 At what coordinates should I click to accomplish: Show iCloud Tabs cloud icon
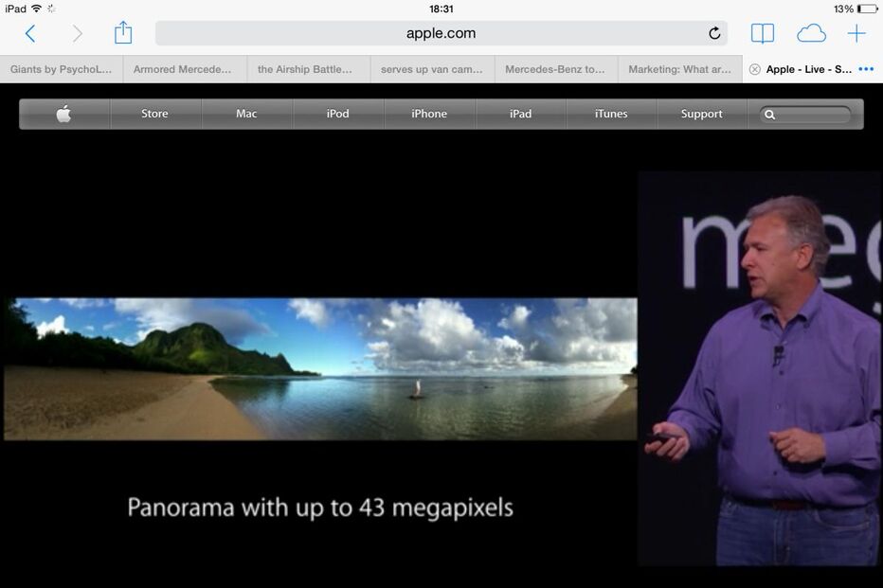(x=811, y=34)
